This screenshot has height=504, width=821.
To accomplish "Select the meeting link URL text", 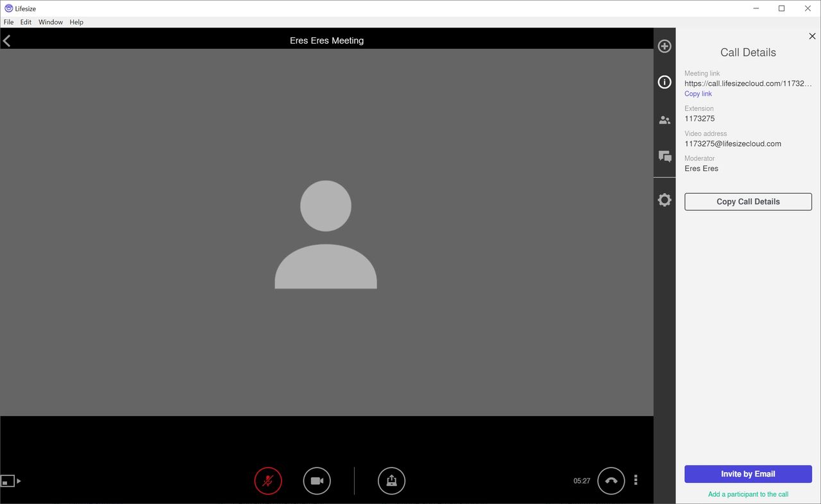I will coord(748,83).
